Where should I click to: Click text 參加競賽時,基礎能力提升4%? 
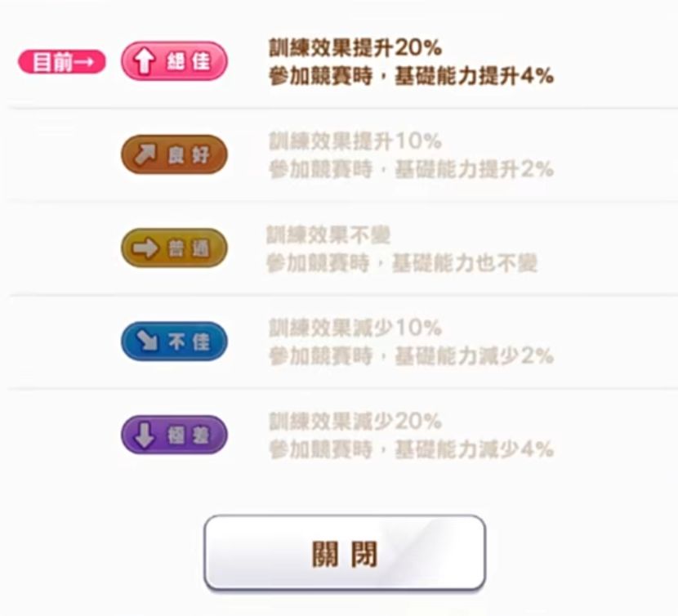pyautogui.click(x=411, y=76)
